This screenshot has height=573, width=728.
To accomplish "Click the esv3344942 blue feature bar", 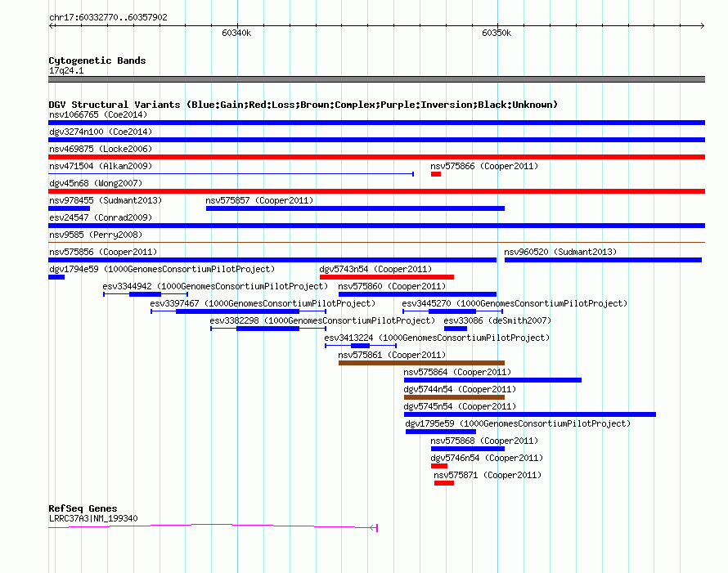I will 146,294.
